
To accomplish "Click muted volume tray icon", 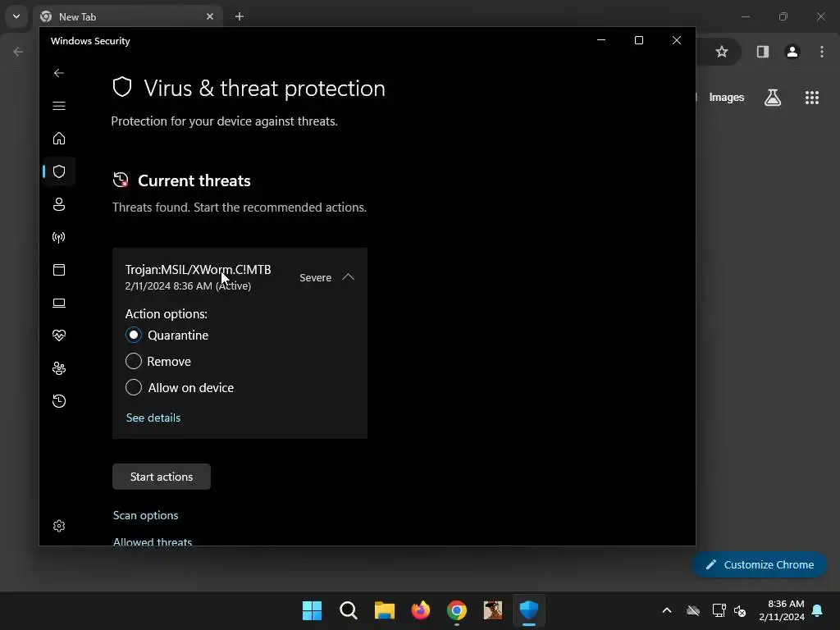I will coord(740,610).
